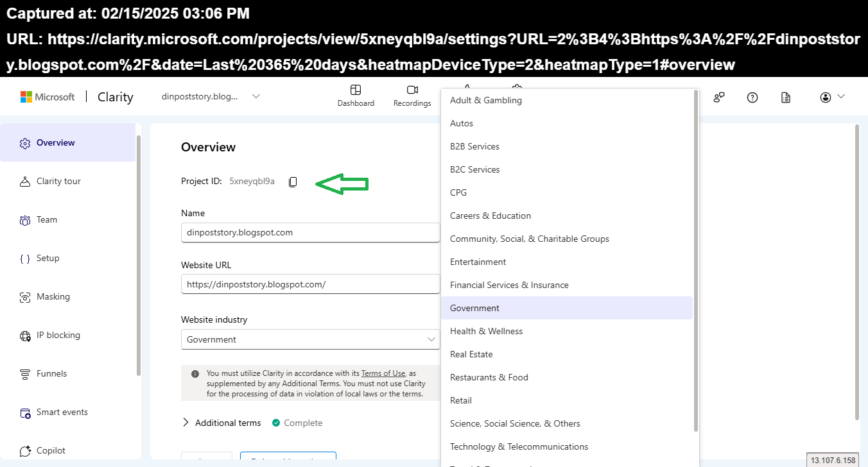Select Financial Services & Insurance
Viewport: 868px width, 467px height.
[567, 285]
